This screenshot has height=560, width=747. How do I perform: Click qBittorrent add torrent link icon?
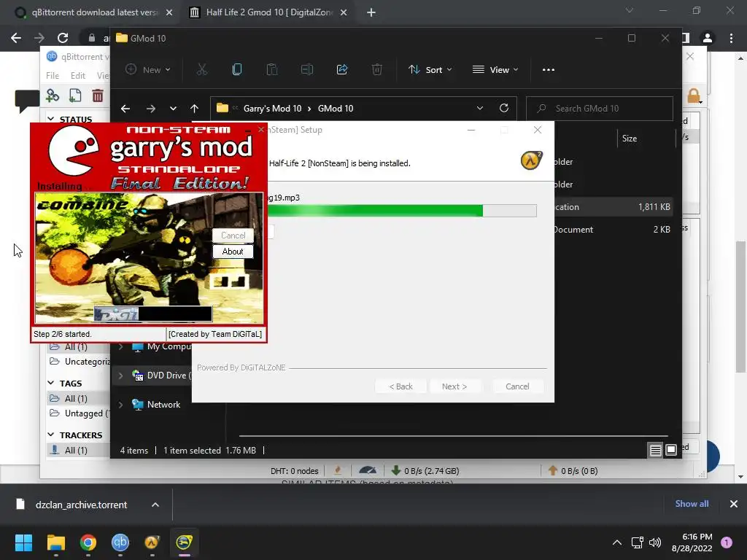[53, 96]
